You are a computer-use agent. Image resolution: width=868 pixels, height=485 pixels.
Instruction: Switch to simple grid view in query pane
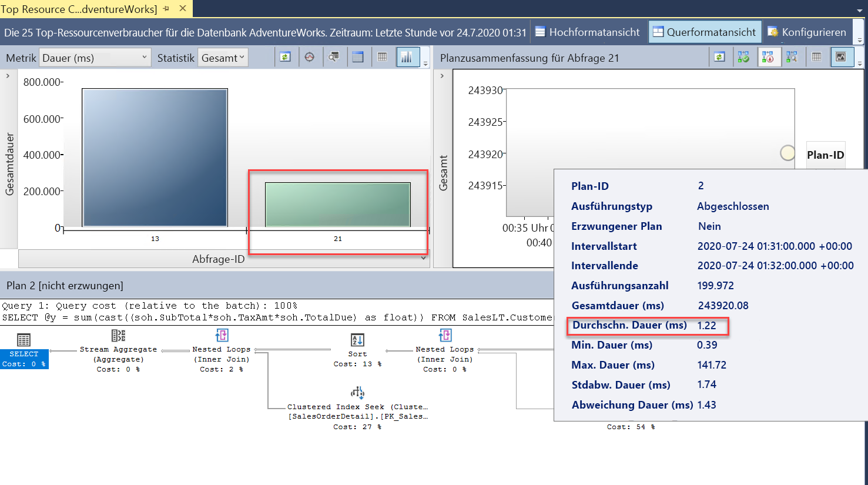pyautogui.click(x=383, y=57)
